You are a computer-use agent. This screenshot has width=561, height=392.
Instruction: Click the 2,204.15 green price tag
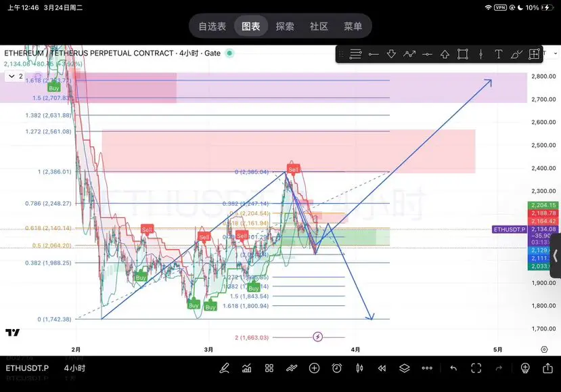tap(543, 205)
